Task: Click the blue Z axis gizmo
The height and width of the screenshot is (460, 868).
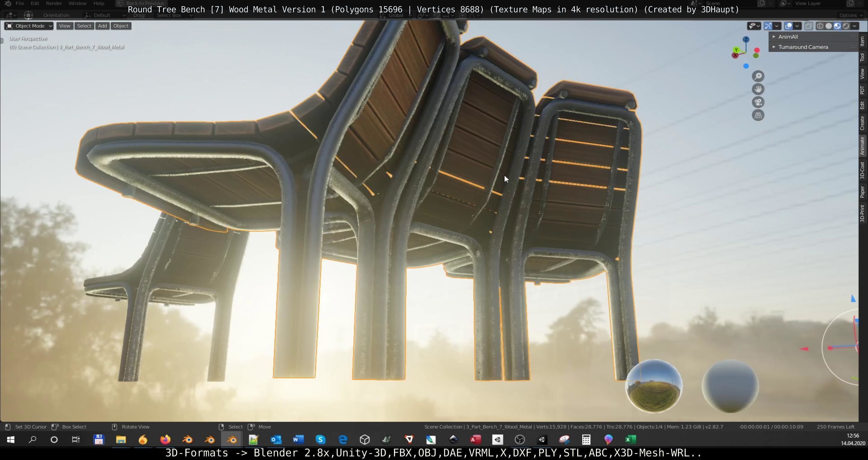Action: (x=746, y=40)
